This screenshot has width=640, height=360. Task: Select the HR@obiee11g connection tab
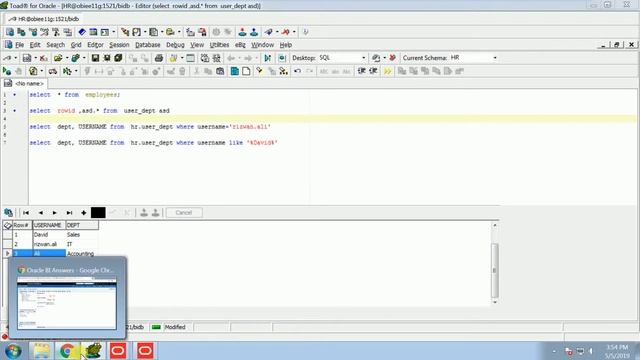44,19
